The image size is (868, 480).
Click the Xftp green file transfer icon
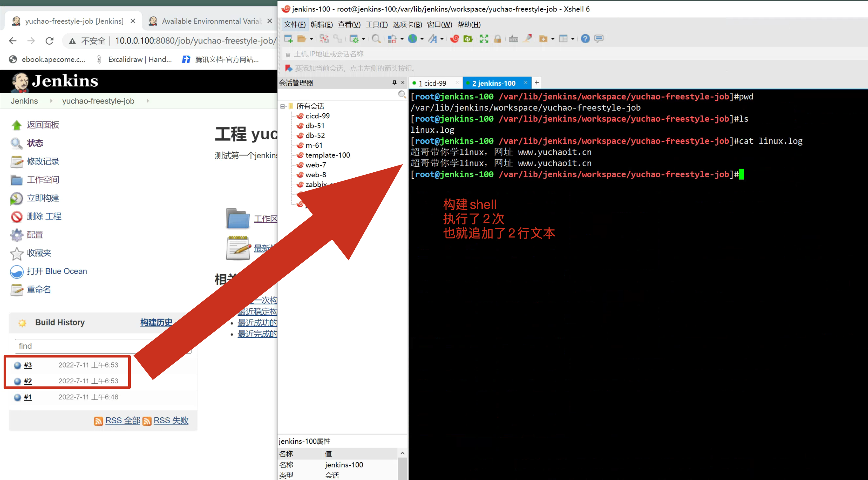(468, 39)
